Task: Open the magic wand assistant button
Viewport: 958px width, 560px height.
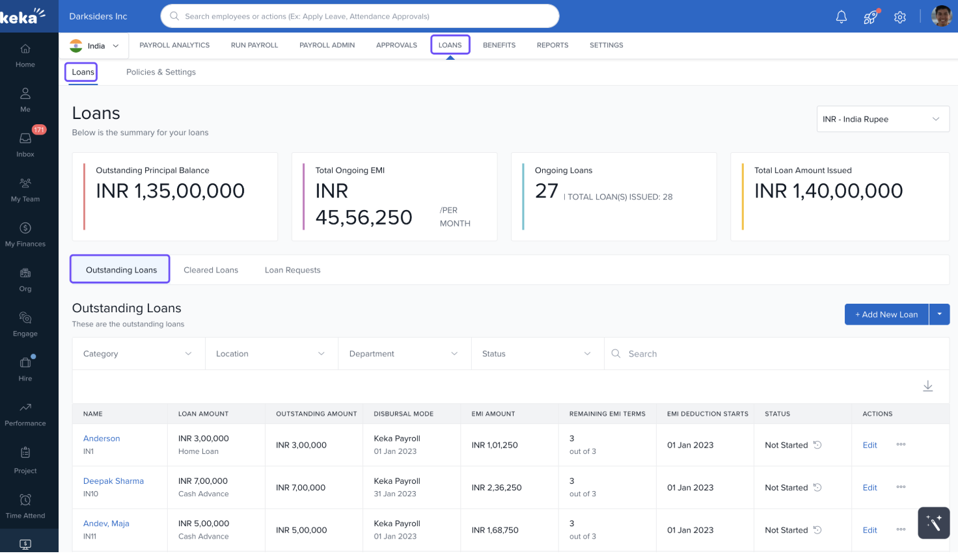Action: pyautogui.click(x=933, y=523)
